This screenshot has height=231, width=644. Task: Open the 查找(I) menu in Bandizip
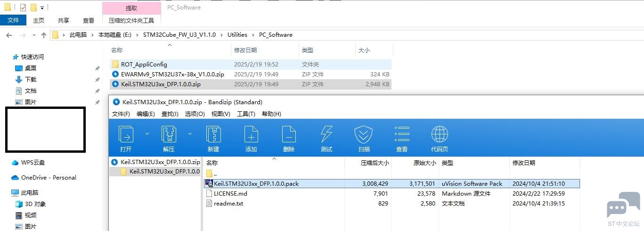click(x=170, y=114)
